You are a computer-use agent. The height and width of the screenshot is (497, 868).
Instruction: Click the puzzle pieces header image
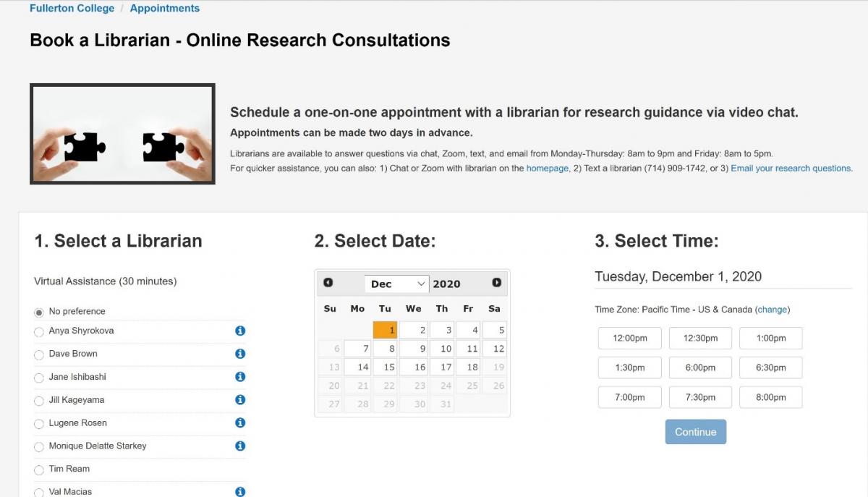122,134
